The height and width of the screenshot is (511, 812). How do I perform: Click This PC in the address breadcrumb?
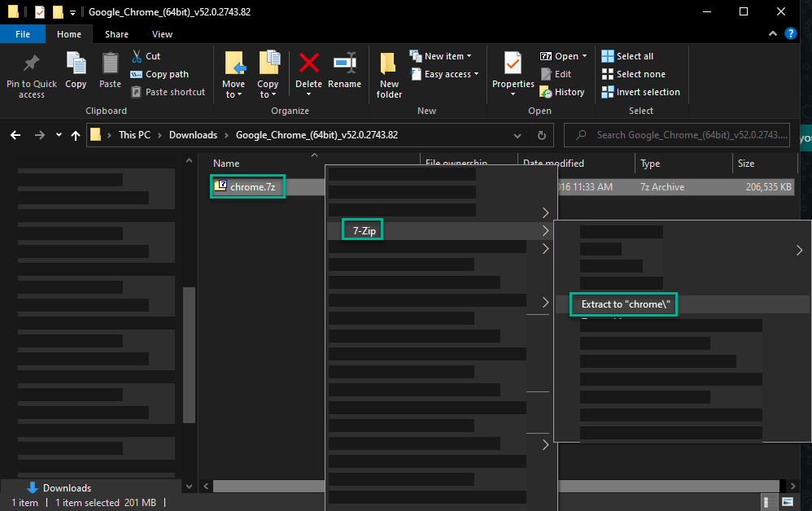pyautogui.click(x=134, y=135)
